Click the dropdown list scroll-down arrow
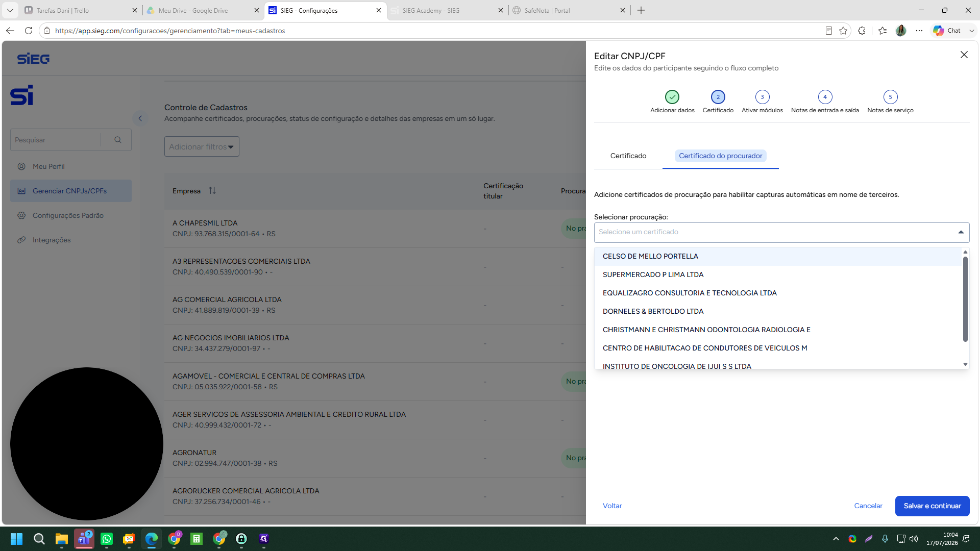Screen dimensions: 980x551 [x=965, y=364]
